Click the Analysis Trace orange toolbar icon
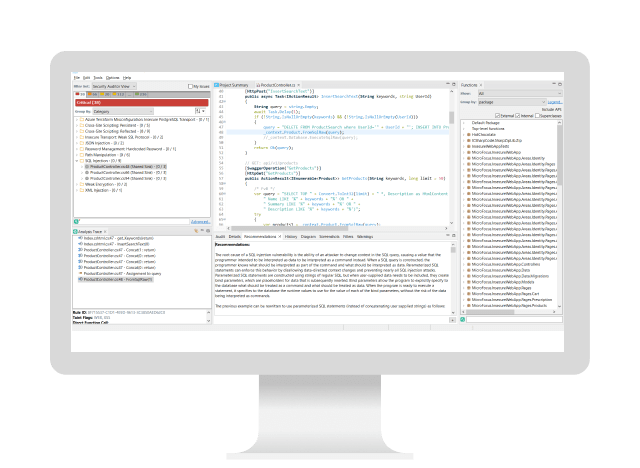The image size is (640, 468). click(196, 231)
